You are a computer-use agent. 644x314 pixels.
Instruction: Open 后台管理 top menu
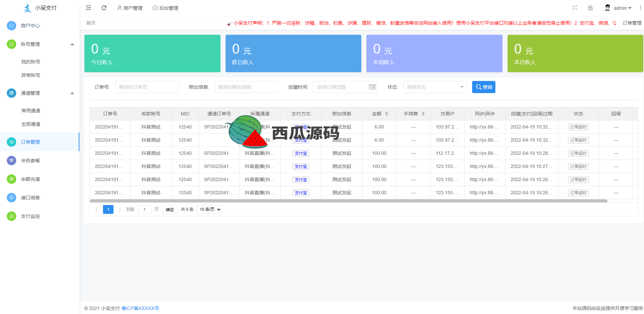pos(165,8)
